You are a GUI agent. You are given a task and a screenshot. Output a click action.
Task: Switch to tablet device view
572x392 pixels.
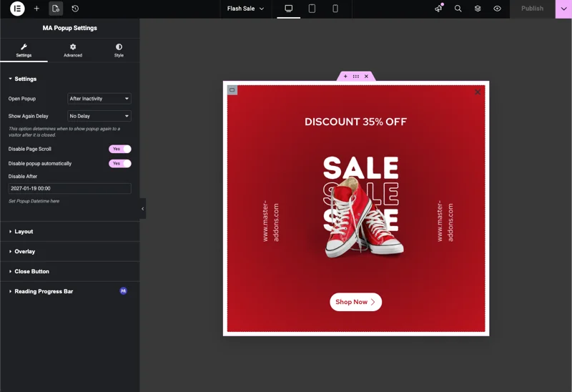tap(312, 9)
